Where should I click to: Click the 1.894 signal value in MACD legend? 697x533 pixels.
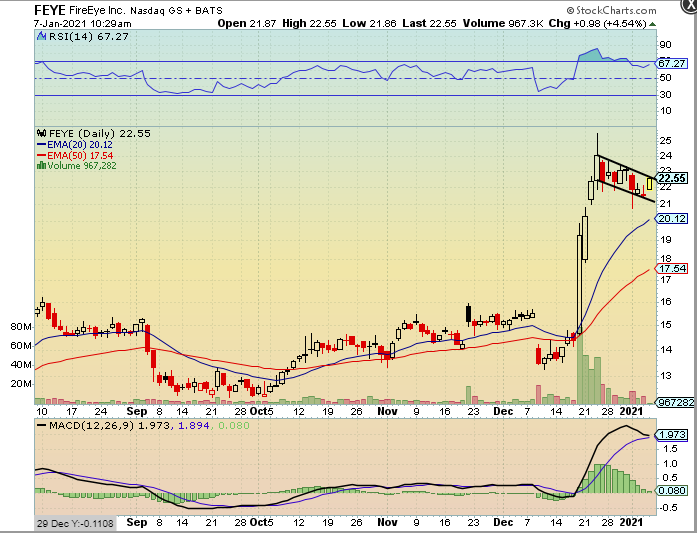point(193,425)
